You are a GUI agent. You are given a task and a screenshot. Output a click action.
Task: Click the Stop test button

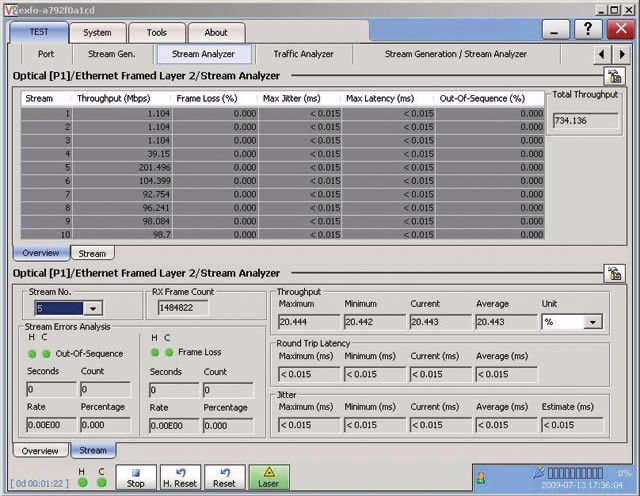coord(137,476)
